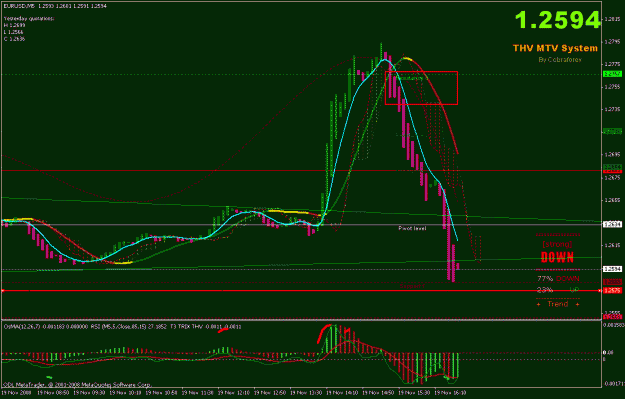
Task: Click the green 1.2767 price tag on axis
Action: [612, 74]
